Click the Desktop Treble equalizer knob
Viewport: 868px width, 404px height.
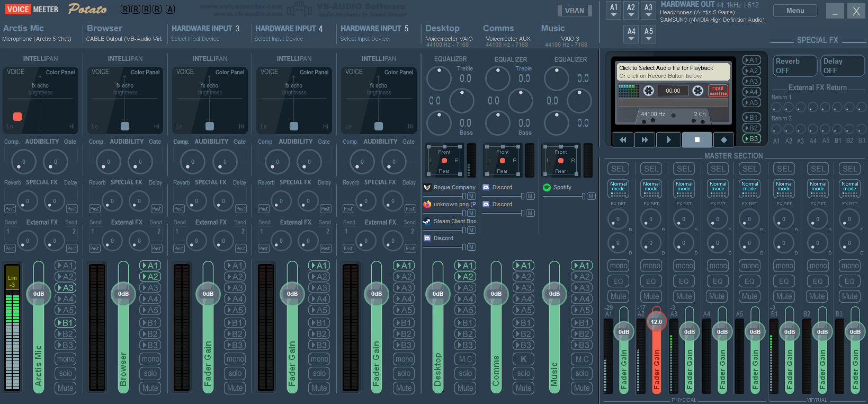click(439, 78)
